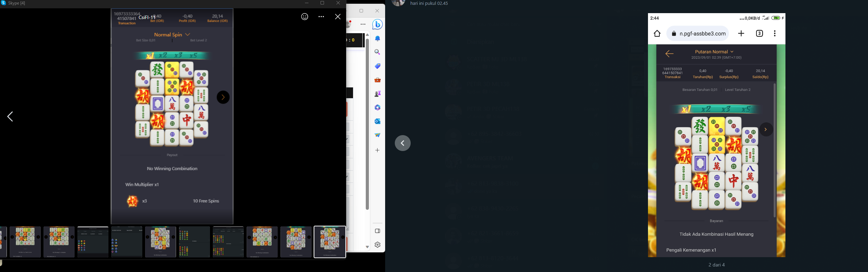Click the Surplus(Rp) label
This screenshot has height=272, width=868.
(x=729, y=77)
